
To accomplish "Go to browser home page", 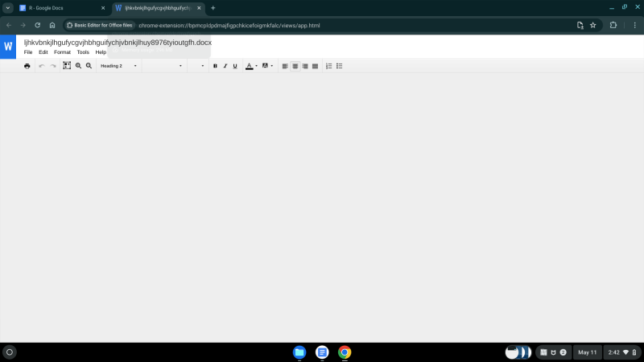I will click(52, 25).
